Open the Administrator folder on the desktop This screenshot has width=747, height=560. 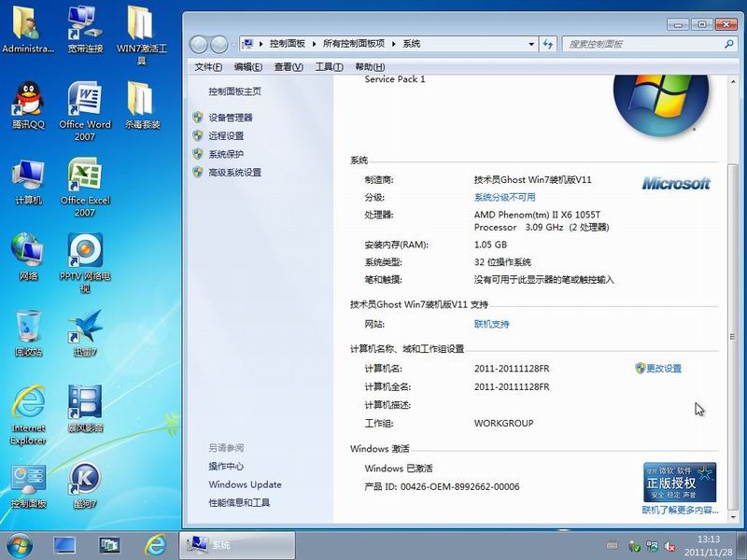[28, 28]
